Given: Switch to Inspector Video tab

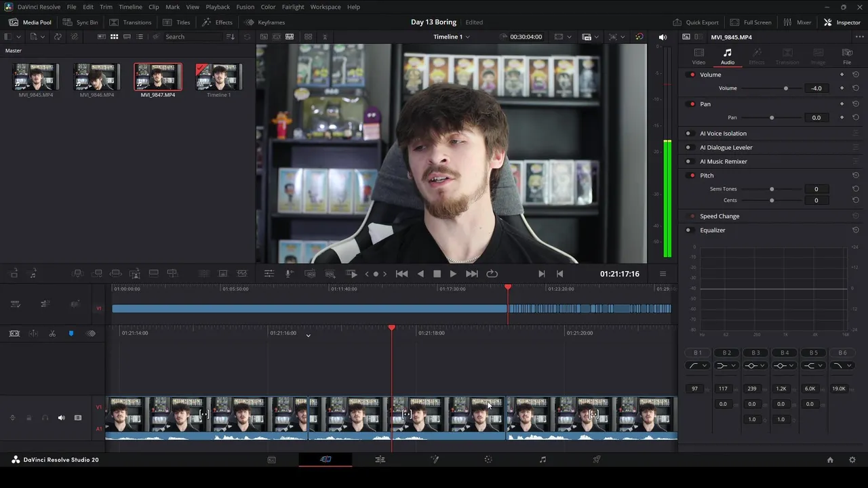Looking at the screenshot, I should point(698,56).
